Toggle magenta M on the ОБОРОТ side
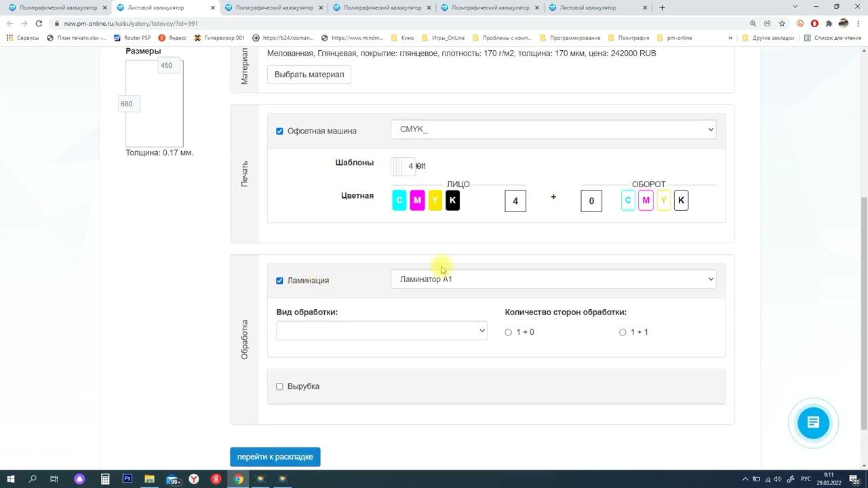Screen dimensions: 868x488 (x=646, y=201)
